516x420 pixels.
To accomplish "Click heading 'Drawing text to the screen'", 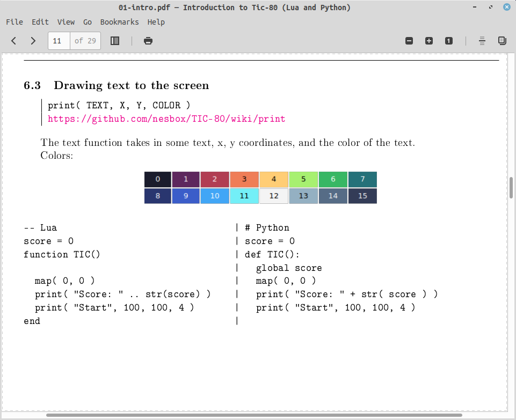I will click(x=132, y=85).
